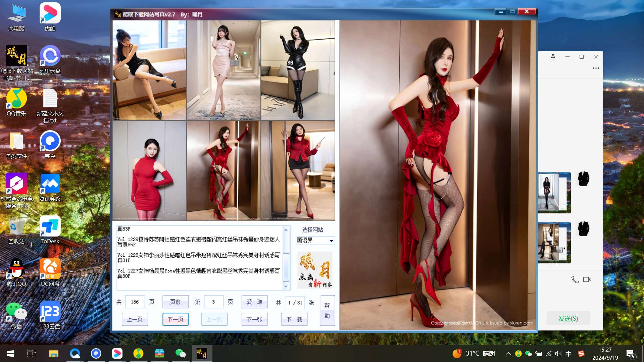Open the 阿里云盘 desktop icon

click(x=50, y=60)
